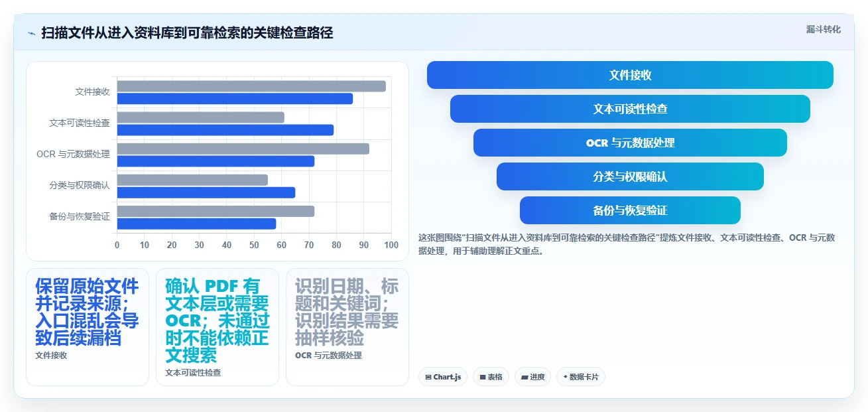868x412 pixels.
Task: Click the blue bar for 备份与恢复验证
Action: point(197,224)
